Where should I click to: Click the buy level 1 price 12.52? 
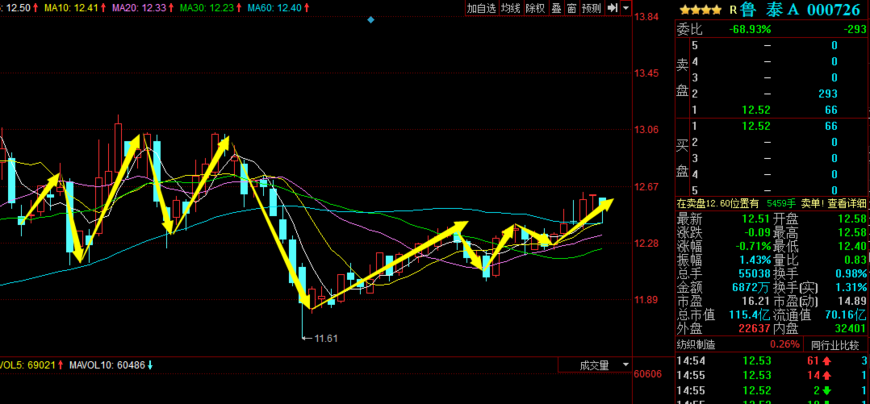[x=757, y=126]
